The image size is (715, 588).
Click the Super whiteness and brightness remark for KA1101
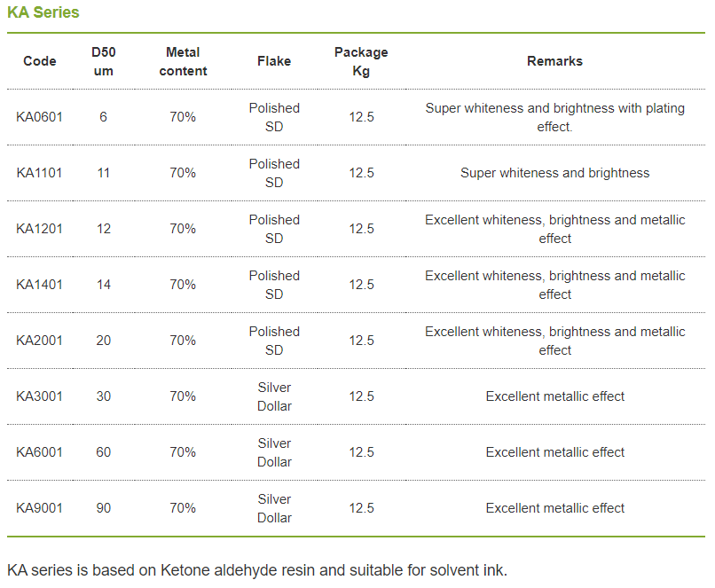[555, 173]
